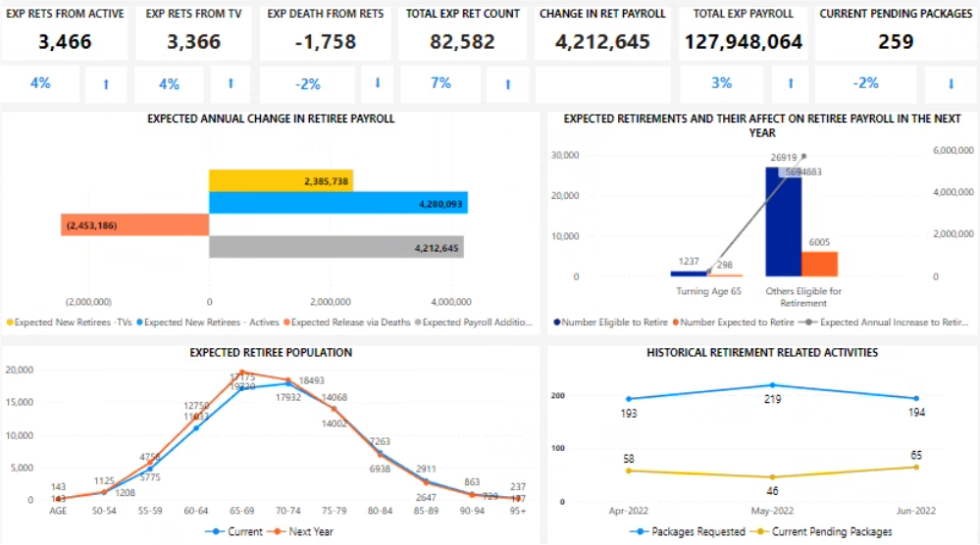The width and height of the screenshot is (980, 545).
Task: Click the up arrow under EXP RETS FROM ACTIVE
Action: tap(106, 84)
